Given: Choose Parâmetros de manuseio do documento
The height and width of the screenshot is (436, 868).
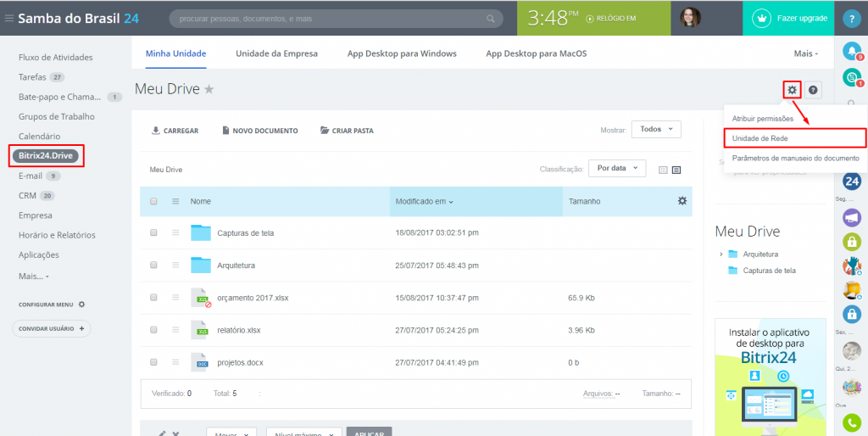Looking at the screenshot, I should [x=795, y=159].
